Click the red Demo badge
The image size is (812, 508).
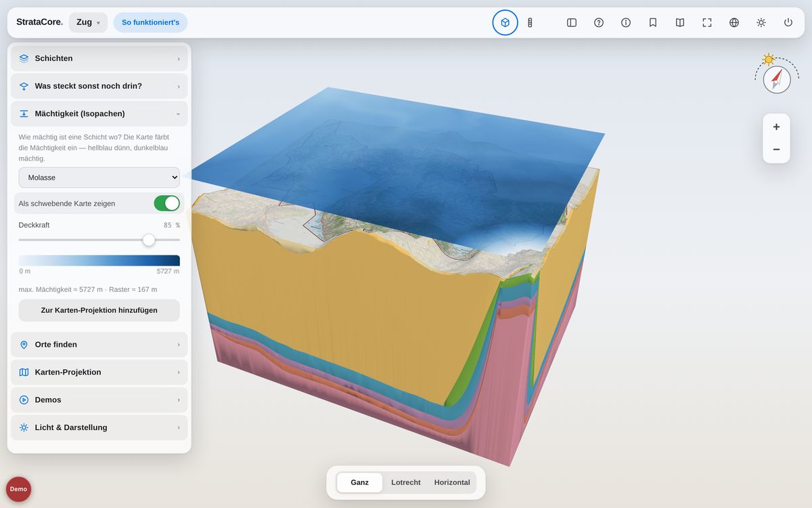point(19,489)
